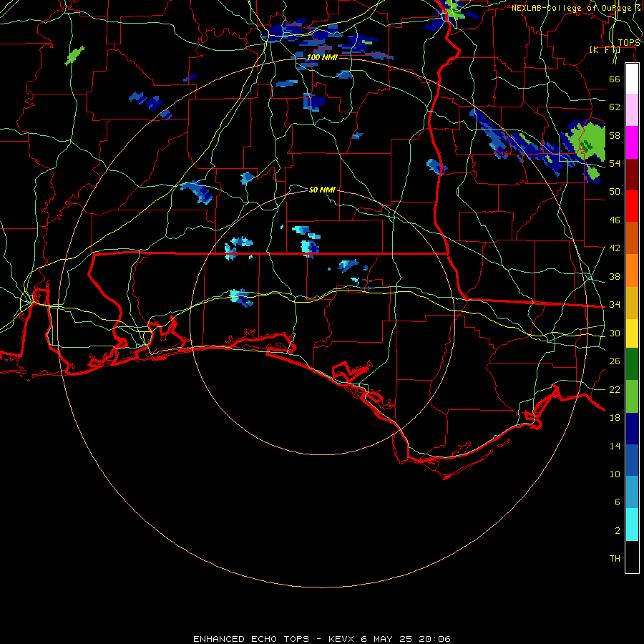Viewport: 644px width, 644px height.
Task: Click the legend value 46
Action: (615, 220)
